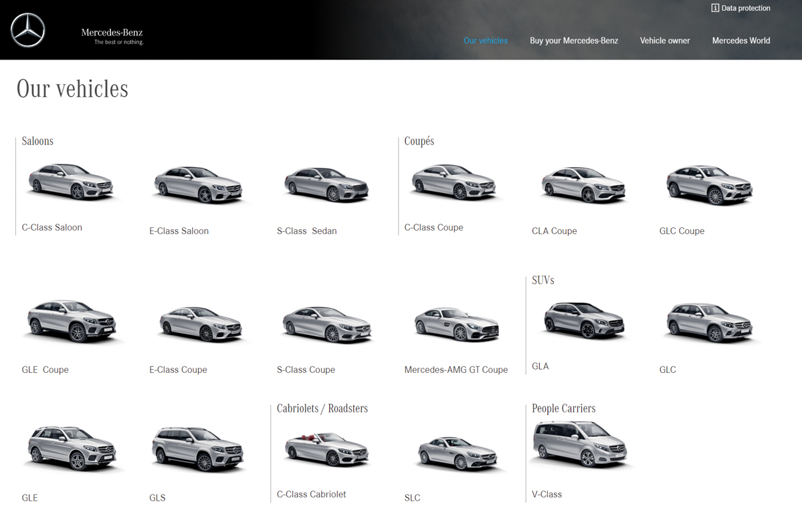802x532 pixels.
Task: Open the GLE Coupe details link
Action: (x=45, y=370)
